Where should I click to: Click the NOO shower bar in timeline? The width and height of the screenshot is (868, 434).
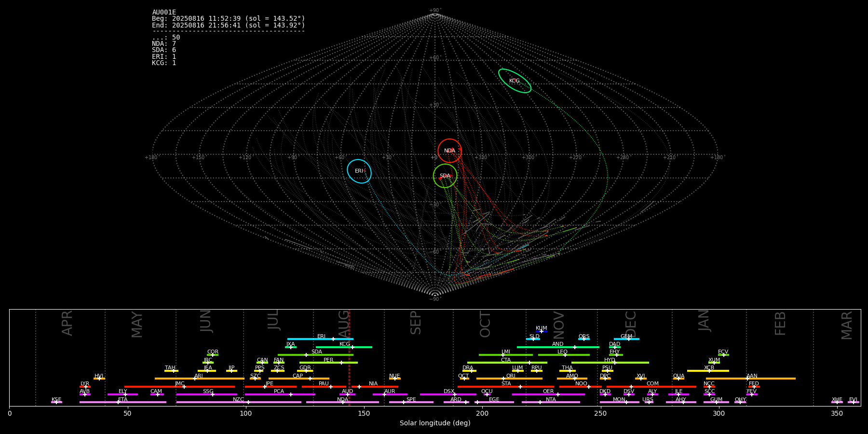[581, 386]
